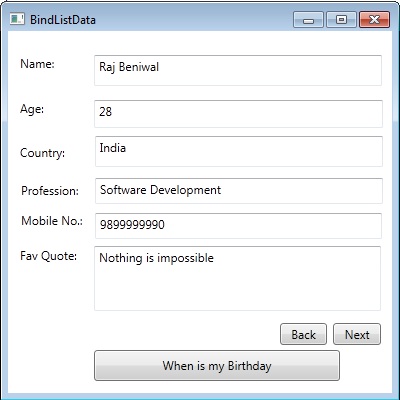
Task: Click the Fav Quote: label
Action: [x=49, y=256]
